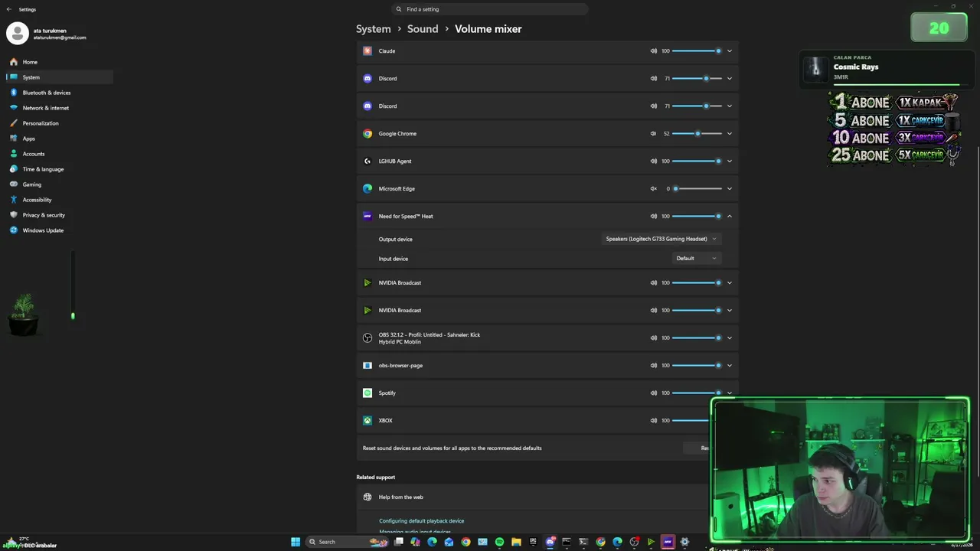980x551 pixels.
Task: Unmute Microsoft Edge audio
Action: tap(653, 188)
